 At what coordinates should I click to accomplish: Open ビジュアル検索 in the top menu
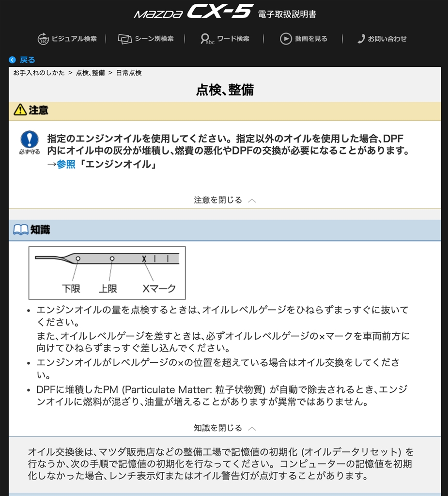[x=74, y=39]
